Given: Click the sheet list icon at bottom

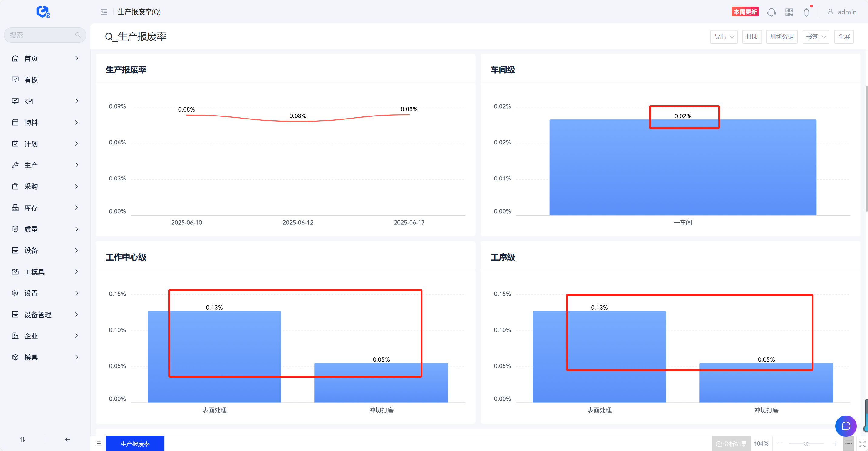Looking at the screenshot, I should point(98,444).
